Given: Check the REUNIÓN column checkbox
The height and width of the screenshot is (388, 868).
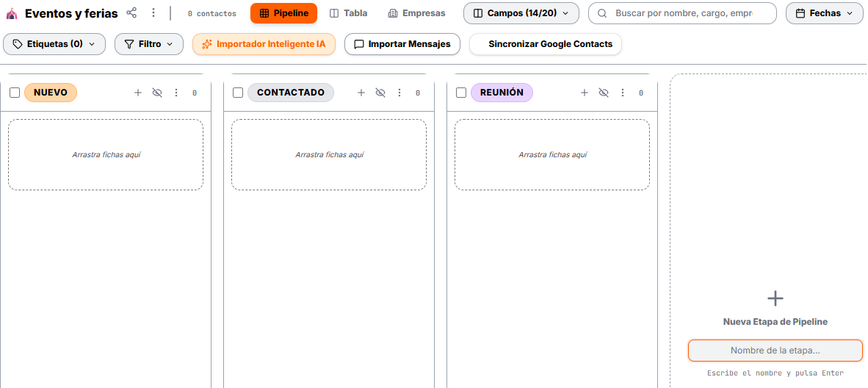Looking at the screenshot, I should coord(461,93).
